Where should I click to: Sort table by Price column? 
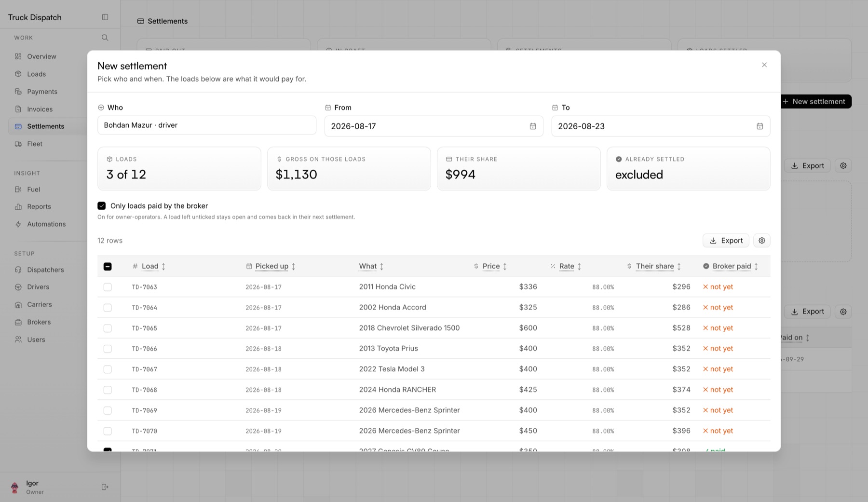click(490, 266)
